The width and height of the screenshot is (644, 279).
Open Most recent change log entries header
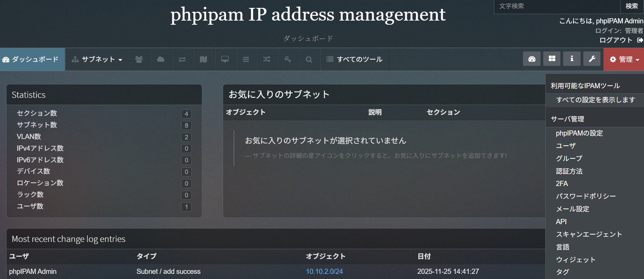pyautogui.click(x=276, y=239)
